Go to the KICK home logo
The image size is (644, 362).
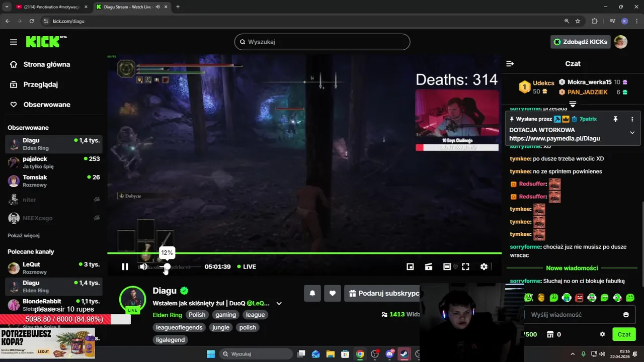point(46,42)
